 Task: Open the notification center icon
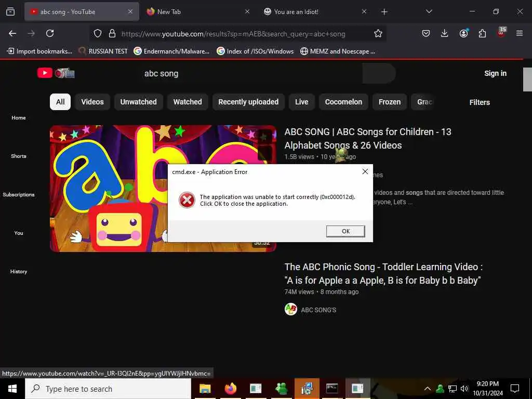tap(515, 389)
